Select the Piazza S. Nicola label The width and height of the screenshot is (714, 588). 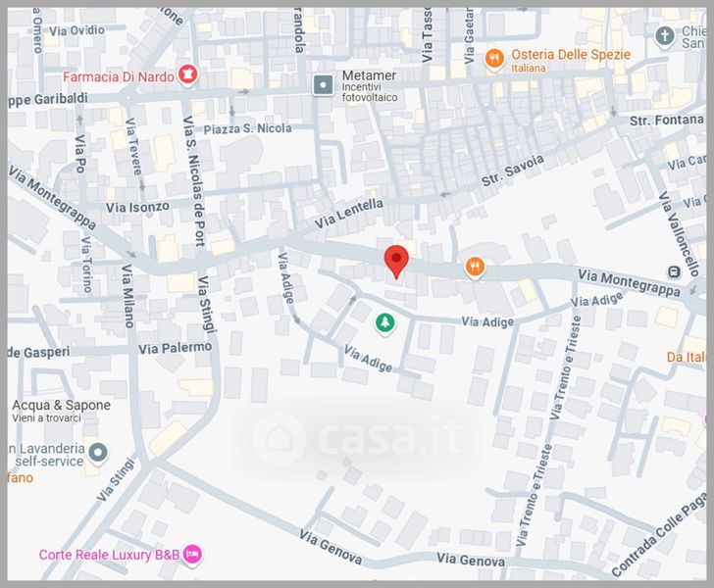(x=248, y=128)
